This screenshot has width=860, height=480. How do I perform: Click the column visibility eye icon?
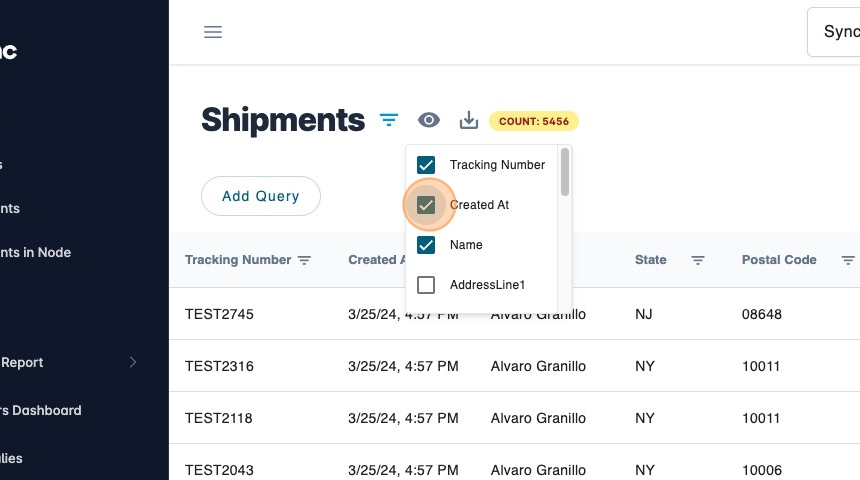(429, 121)
